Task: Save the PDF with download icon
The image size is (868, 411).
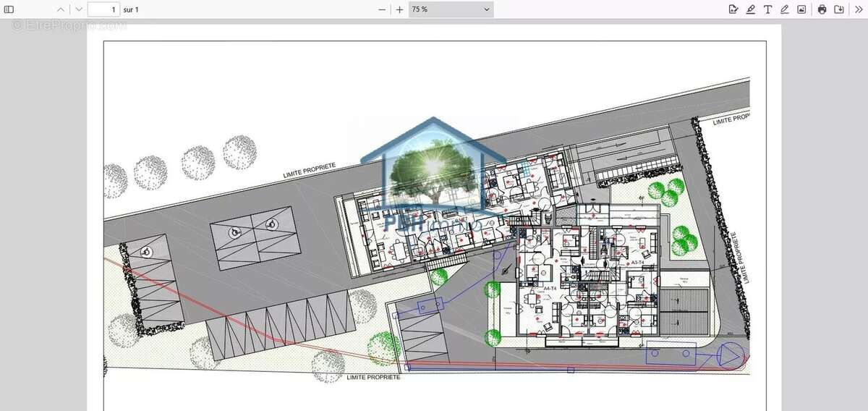Action: tap(839, 9)
